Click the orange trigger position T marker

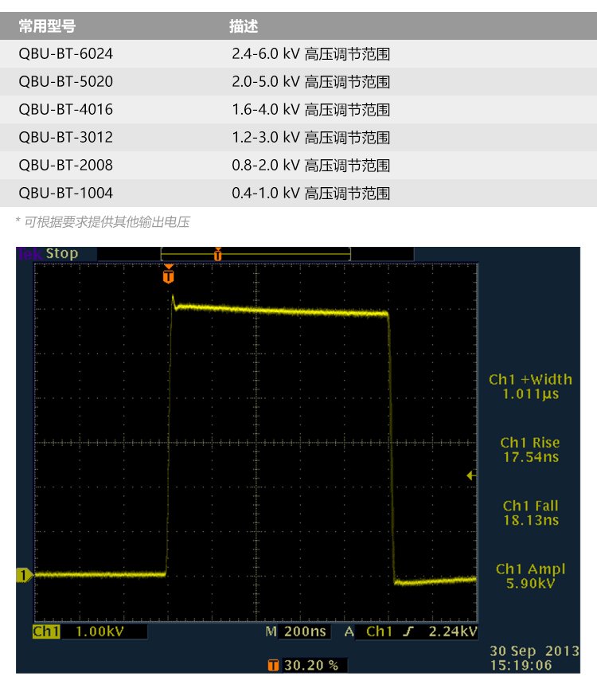pos(168,276)
